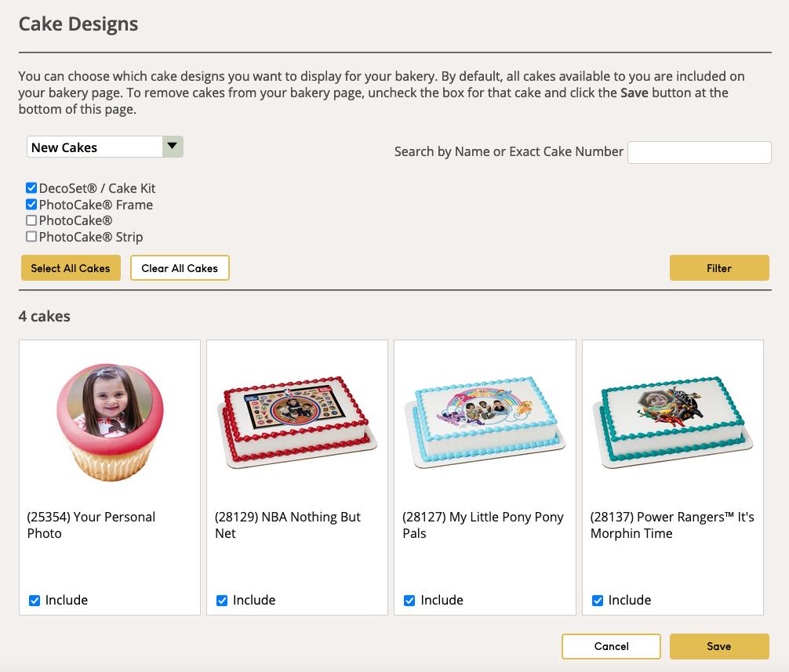Select the '(28129) NBA Nothing But Net' title text
Viewport: 789px width, 672px height.
287,525
